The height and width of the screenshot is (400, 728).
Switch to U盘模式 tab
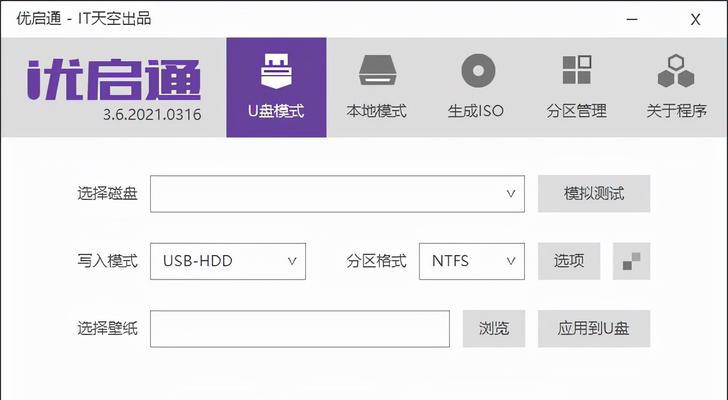pyautogui.click(x=276, y=87)
